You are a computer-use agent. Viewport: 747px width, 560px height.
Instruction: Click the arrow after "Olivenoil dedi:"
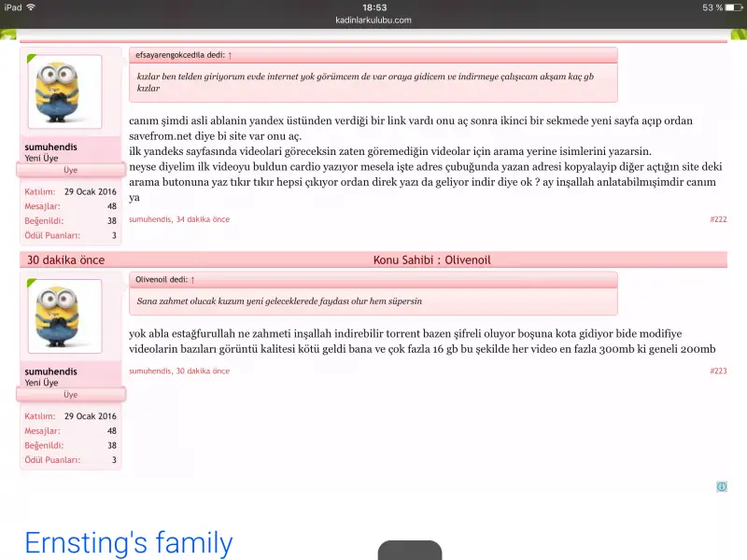(x=192, y=279)
